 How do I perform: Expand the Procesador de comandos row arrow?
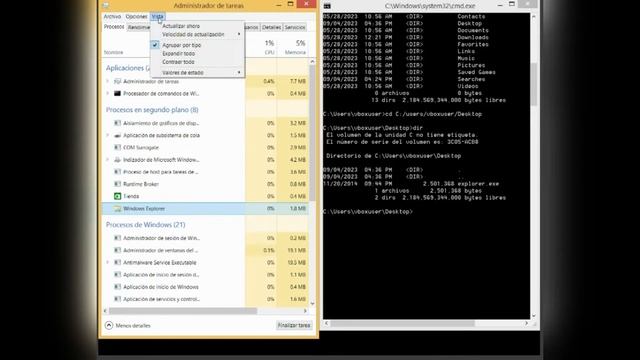pos(108,93)
